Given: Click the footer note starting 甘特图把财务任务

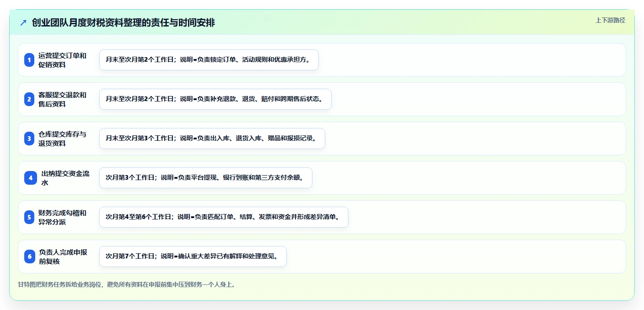Looking at the screenshot, I should point(127,284).
